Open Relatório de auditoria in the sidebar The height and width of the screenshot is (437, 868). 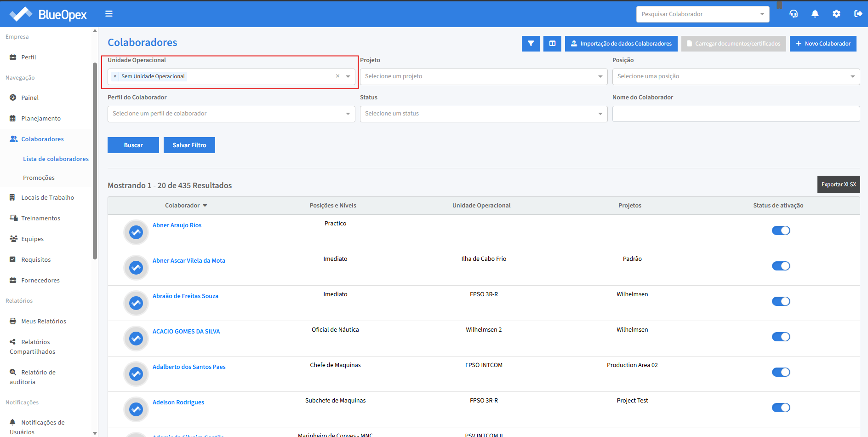32,377
